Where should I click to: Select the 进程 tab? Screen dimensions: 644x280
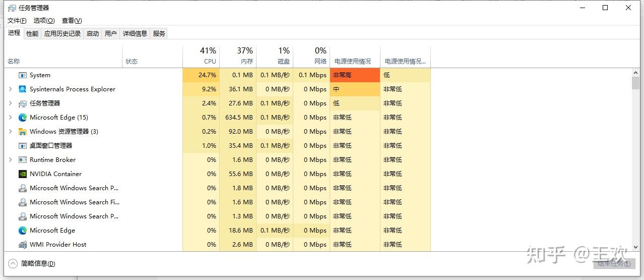tap(14, 33)
